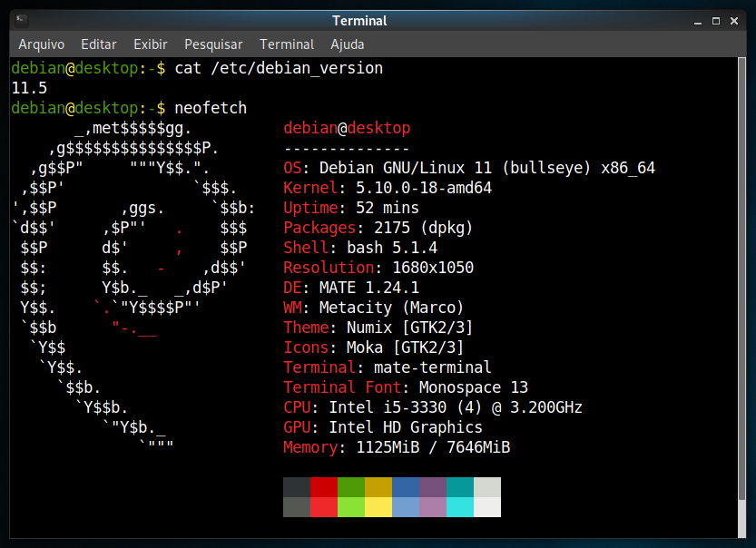This screenshot has width=756, height=548.
Task: Click the 'GPU: Intel HD Graphics' line
Action: point(383,427)
